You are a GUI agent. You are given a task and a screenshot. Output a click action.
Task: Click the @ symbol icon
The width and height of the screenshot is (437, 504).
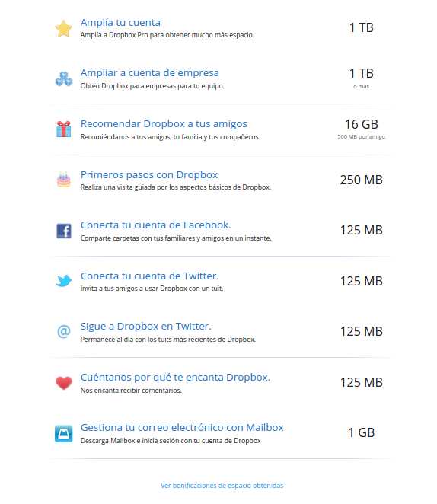coord(64,331)
